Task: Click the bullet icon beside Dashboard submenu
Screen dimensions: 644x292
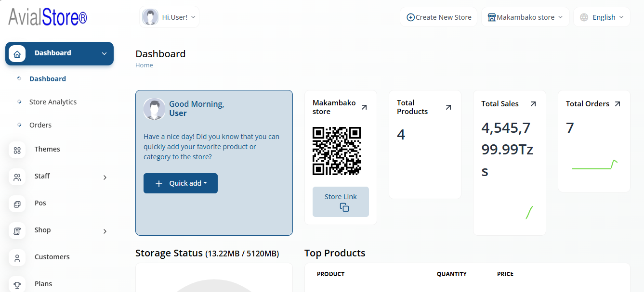Action: (x=19, y=79)
